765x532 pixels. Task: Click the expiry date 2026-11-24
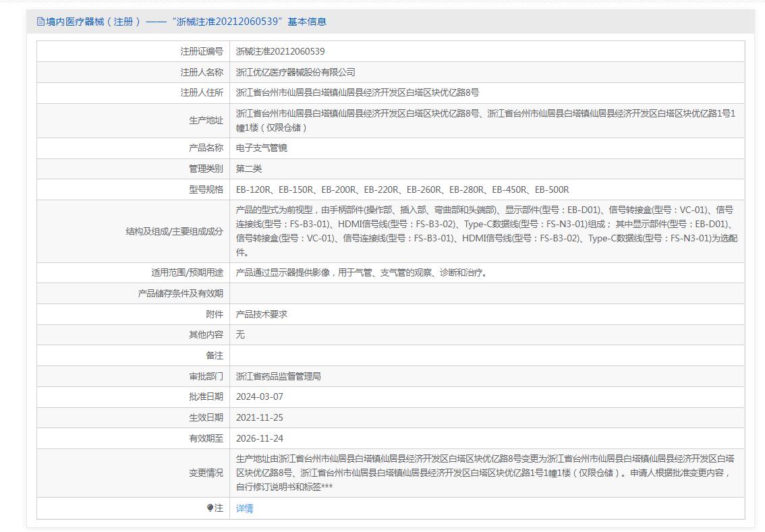coord(260,438)
